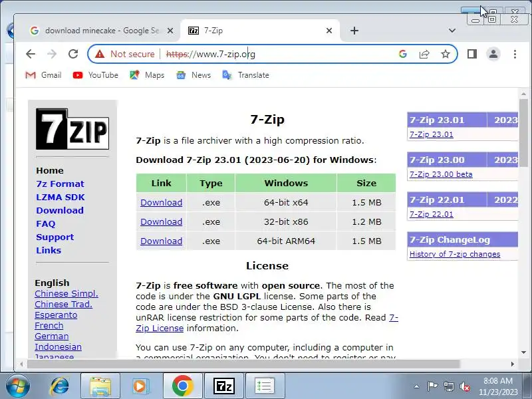
Task: Launch Internet Explorer from the taskbar
Action: tap(60, 386)
